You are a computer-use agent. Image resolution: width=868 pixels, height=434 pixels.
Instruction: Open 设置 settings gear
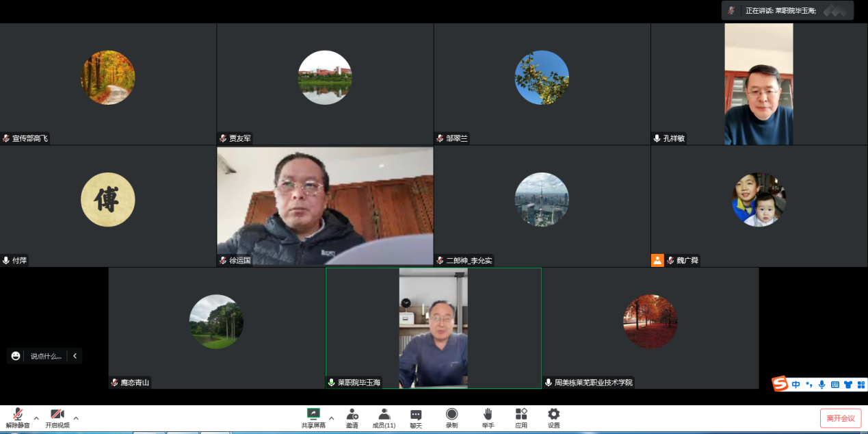click(x=553, y=414)
